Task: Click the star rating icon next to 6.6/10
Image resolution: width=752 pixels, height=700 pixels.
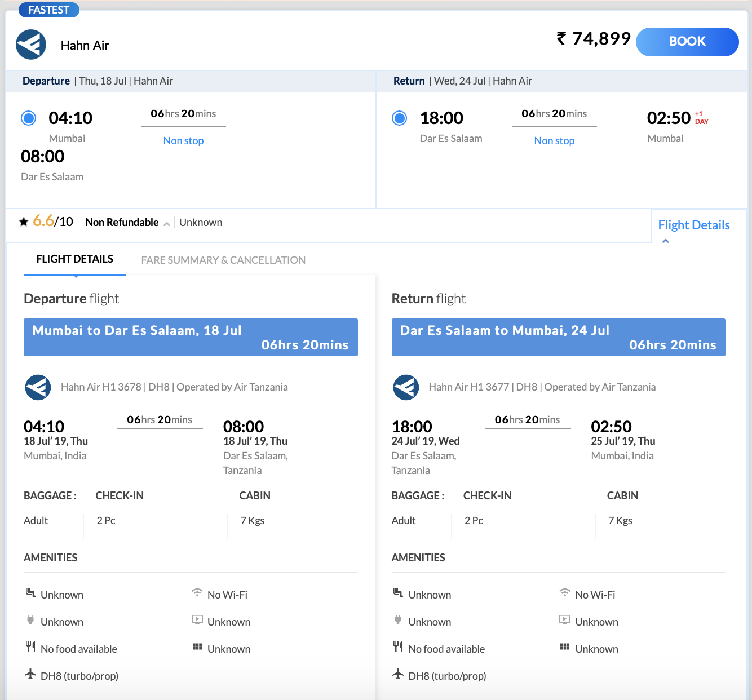Action: (x=24, y=222)
